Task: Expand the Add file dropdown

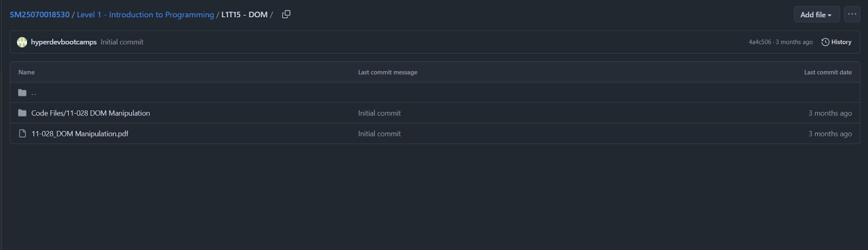Action: point(816,15)
